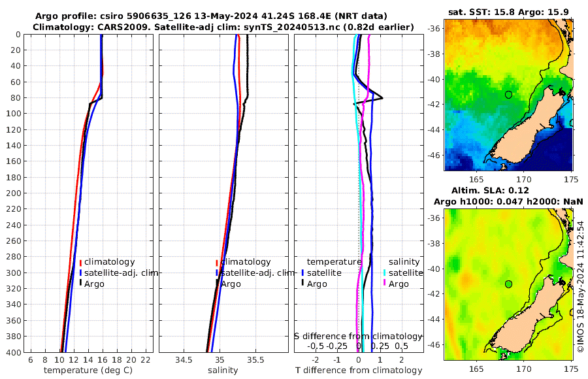Click the 'salinity' x-axis label under middle panel
The width and height of the screenshot is (588, 379).
223,371
